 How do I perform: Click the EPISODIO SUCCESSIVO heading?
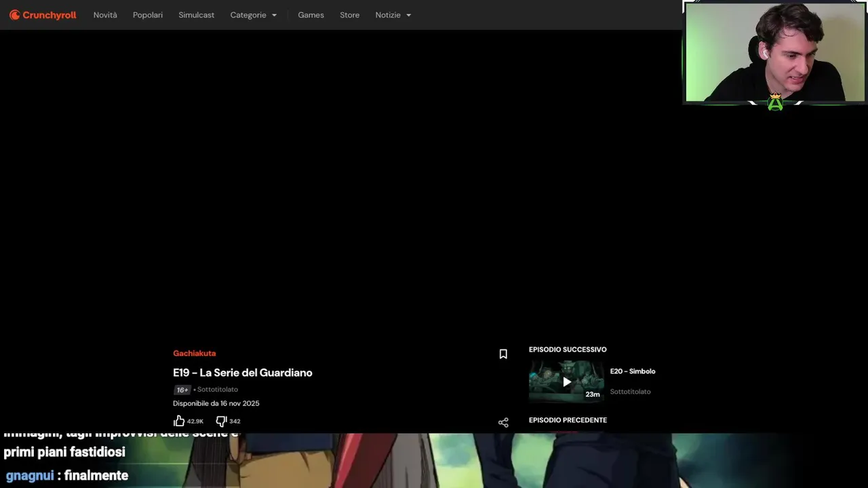pyautogui.click(x=568, y=350)
